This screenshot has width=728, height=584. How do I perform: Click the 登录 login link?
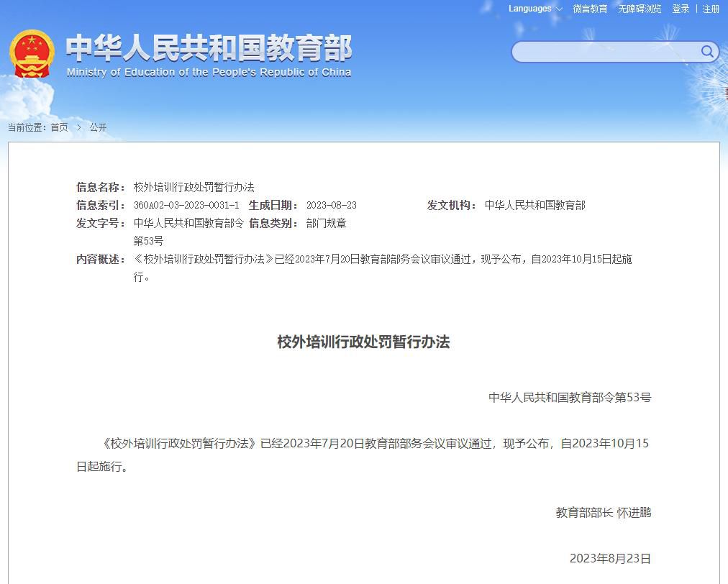coord(681,9)
